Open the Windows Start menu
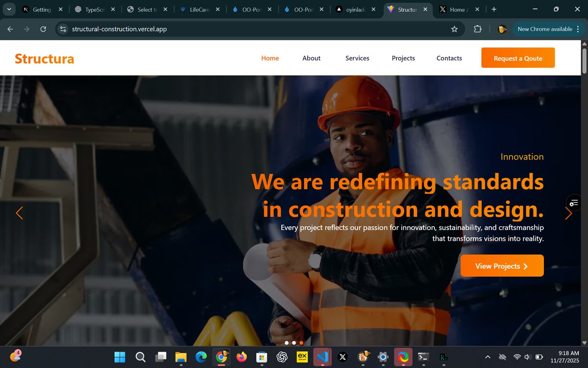Screen dimensions: 588x368 pyautogui.click(x=120, y=357)
